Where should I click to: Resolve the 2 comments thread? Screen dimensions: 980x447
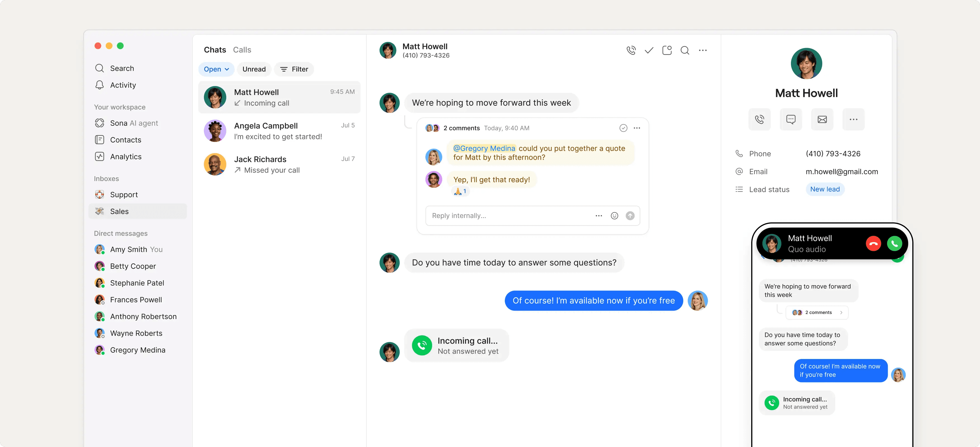(623, 128)
